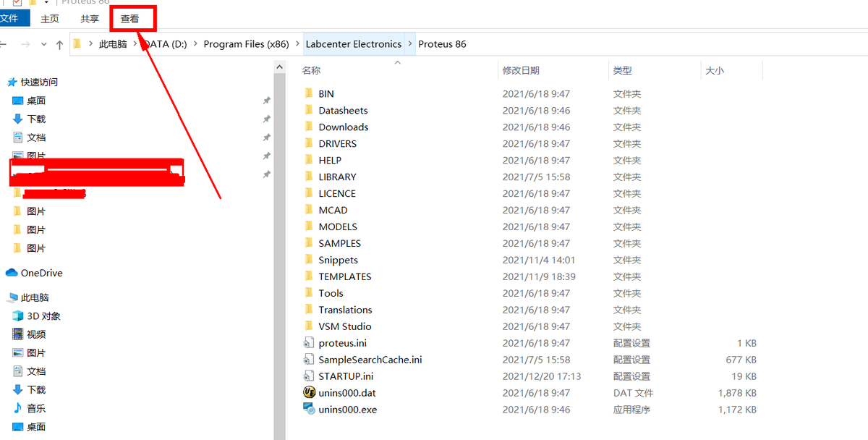Sort by 大小 column header
The height and width of the screenshot is (440, 868).
click(x=714, y=71)
